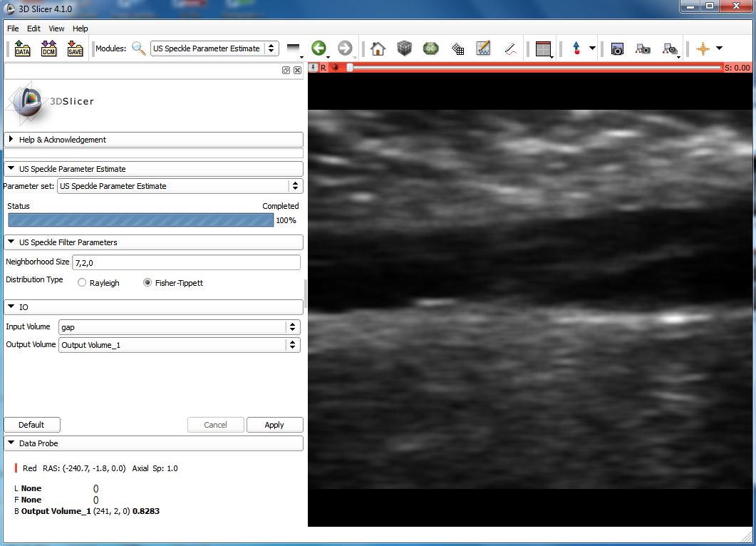756x546 pixels.
Task: Open the DCM DICOM import icon
Action: [48, 48]
